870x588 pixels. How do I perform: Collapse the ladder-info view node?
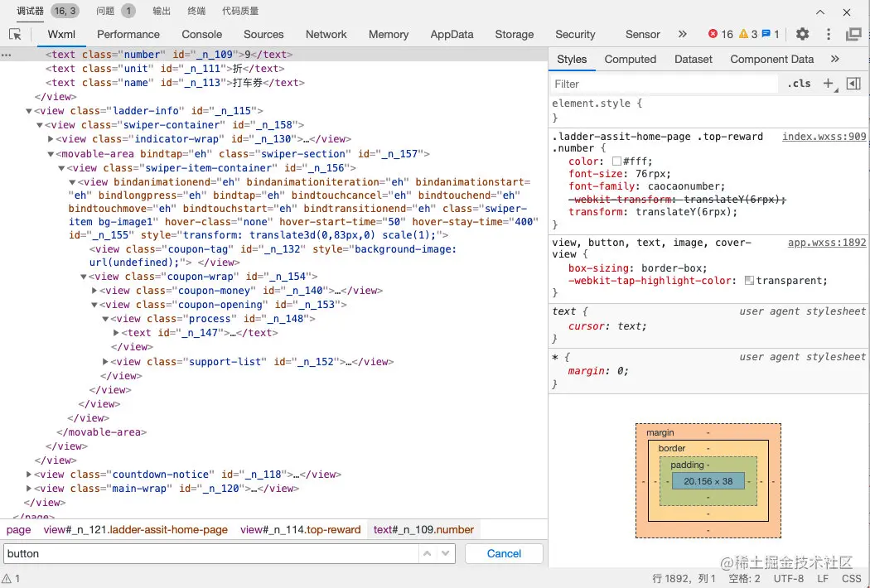click(29, 111)
